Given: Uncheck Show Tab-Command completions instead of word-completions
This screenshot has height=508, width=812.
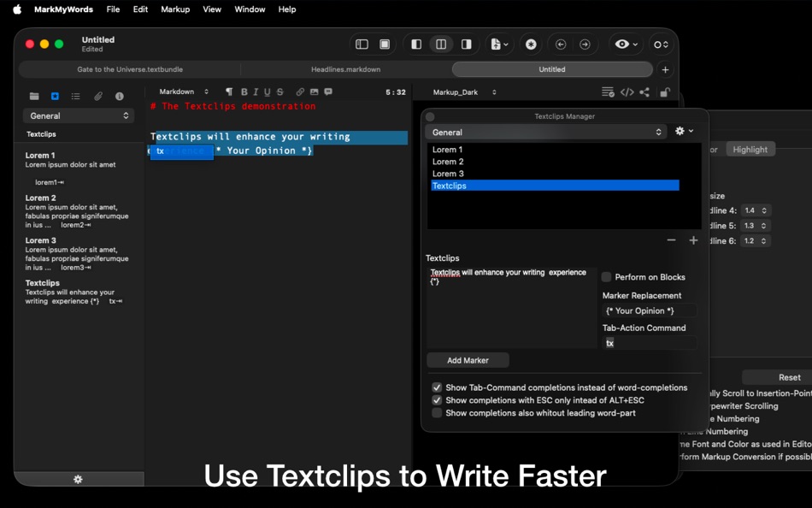Looking at the screenshot, I should (x=437, y=386).
